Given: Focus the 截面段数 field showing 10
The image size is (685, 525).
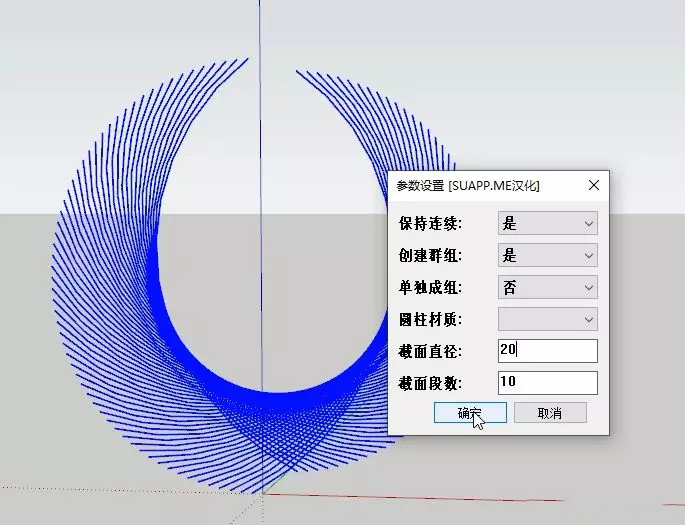Looking at the screenshot, I should (x=547, y=383).
